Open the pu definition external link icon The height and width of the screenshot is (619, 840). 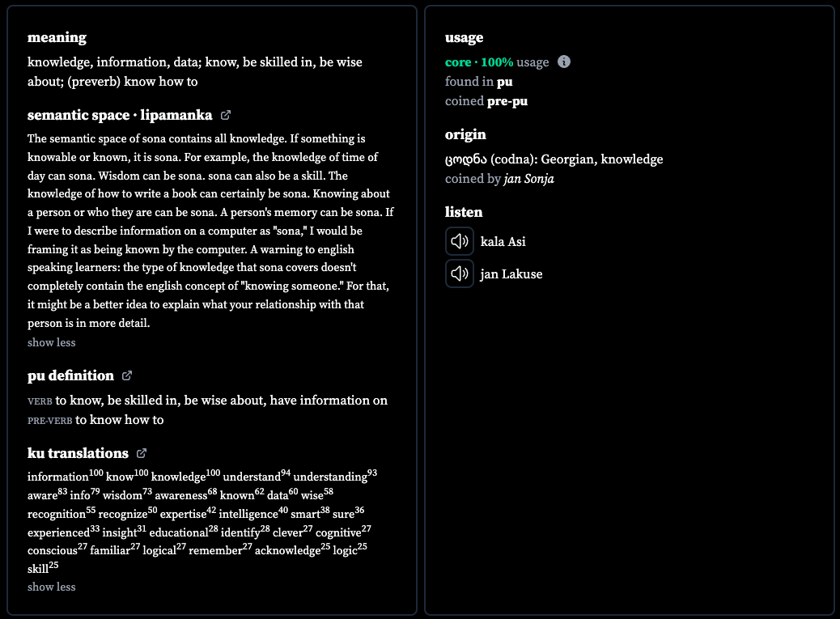click(x=127, y=376)
